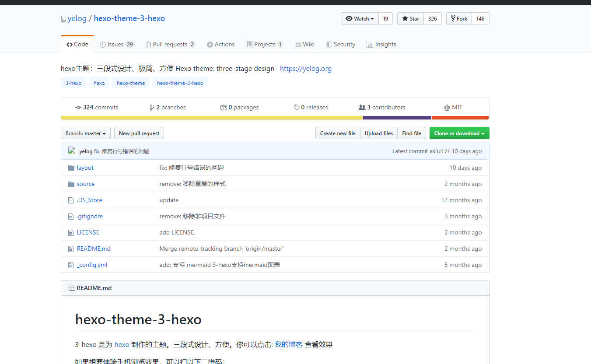
Task: View the 326 stargazers count
Action: point(433,18)
